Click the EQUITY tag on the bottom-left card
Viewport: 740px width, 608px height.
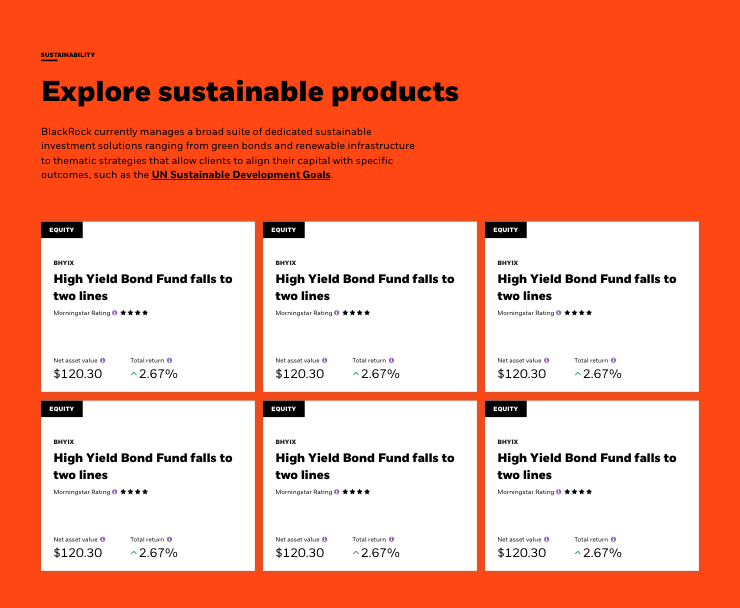[62, 409]
